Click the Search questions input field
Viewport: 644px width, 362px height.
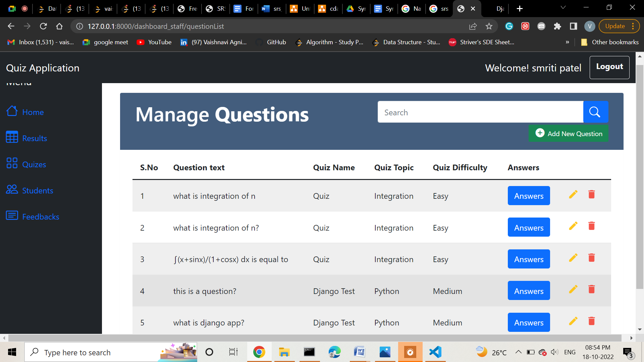pyautogui.click(x=480, y=112)
